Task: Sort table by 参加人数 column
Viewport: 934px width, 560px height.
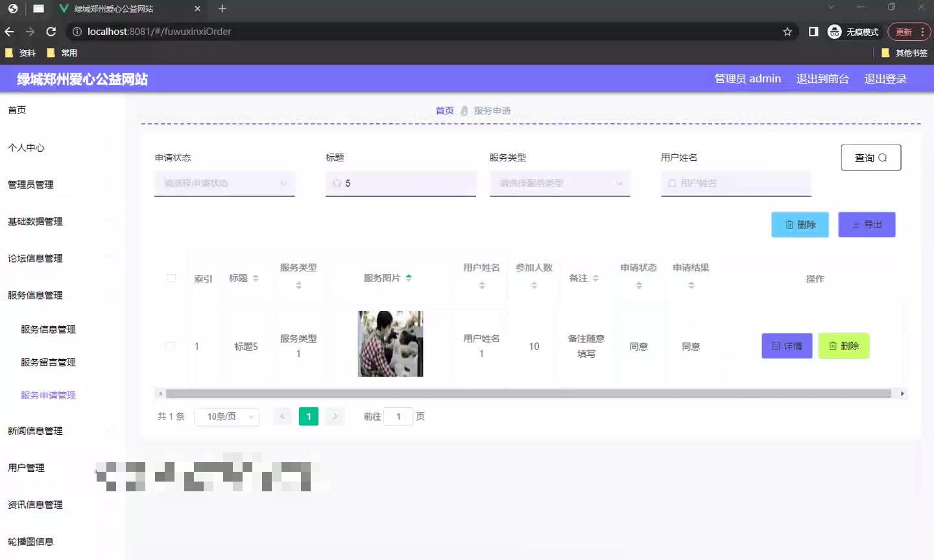Action: pos(534,285)
